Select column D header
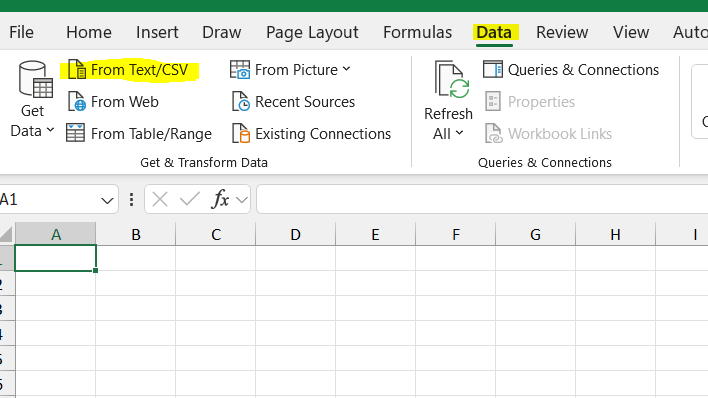 click(295, 234)
